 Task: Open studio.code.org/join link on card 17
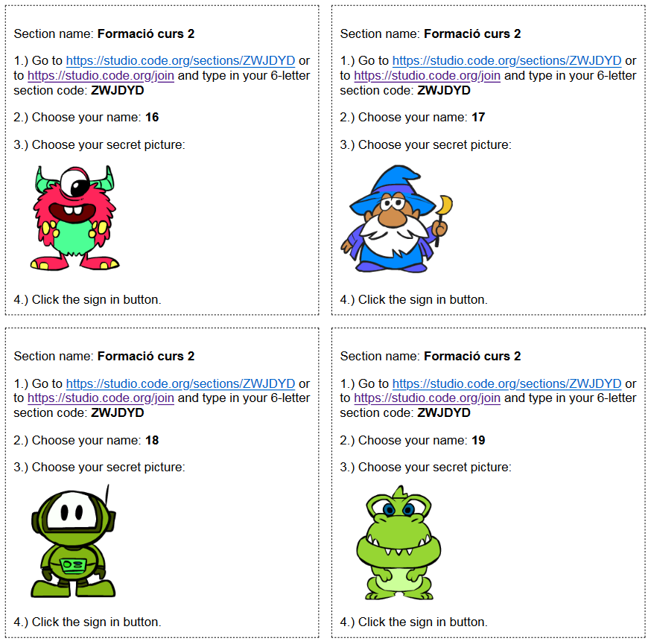[428, 75]
